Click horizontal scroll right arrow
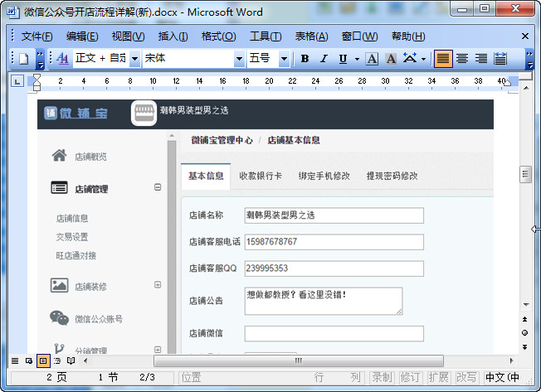Viewport: 541px width, 392px height. 512,361
